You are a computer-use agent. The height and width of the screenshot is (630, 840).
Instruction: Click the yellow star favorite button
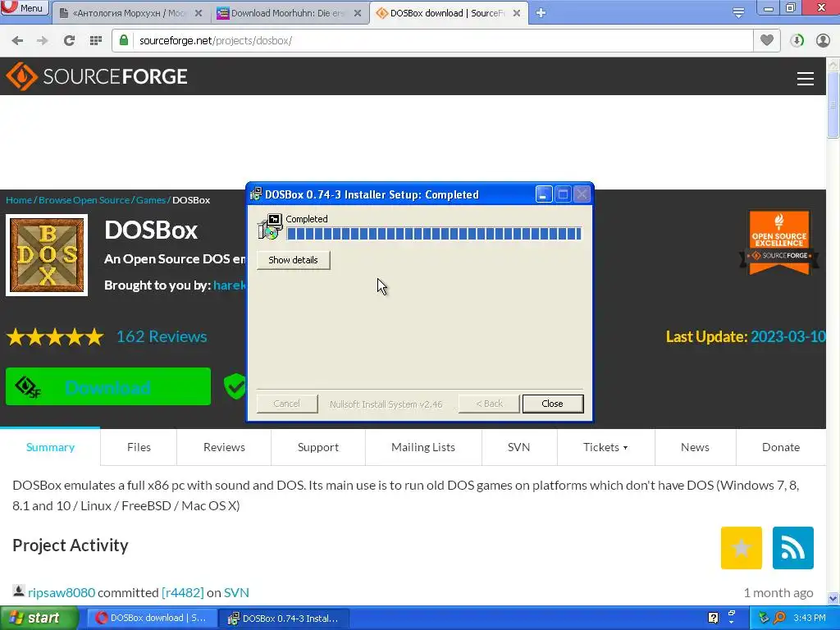tap(741, 547)
